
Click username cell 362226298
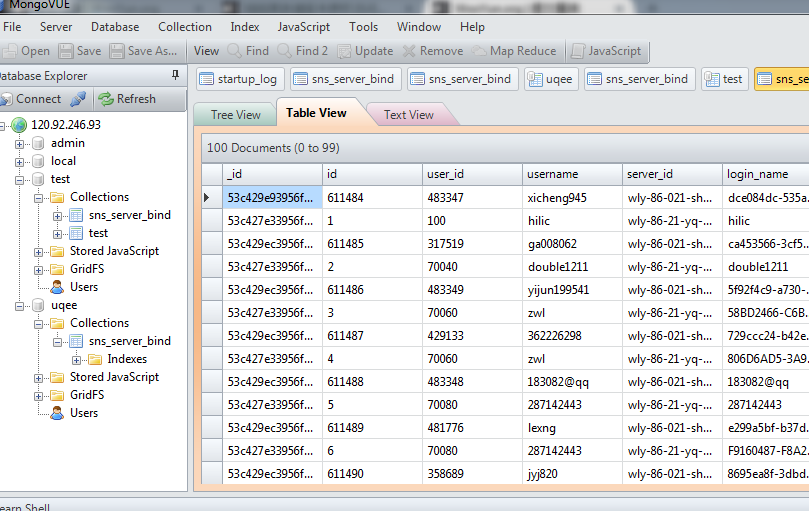point(573,336)
